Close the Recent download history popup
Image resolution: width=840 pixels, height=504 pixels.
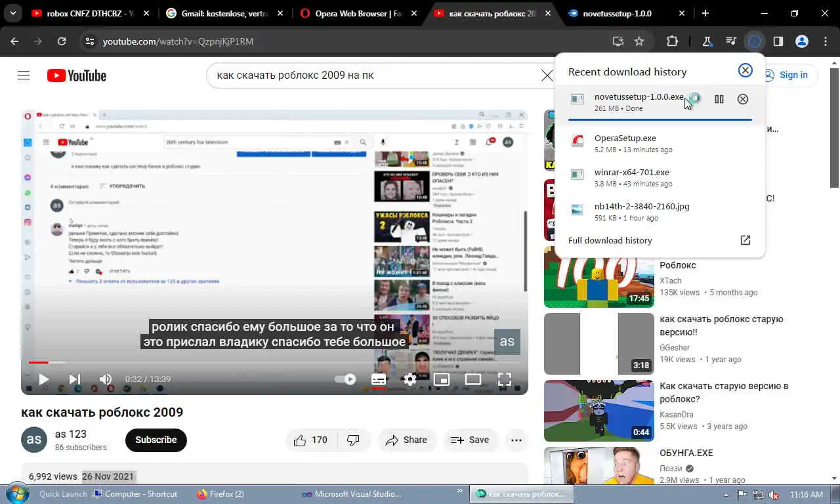click(745, 71)
